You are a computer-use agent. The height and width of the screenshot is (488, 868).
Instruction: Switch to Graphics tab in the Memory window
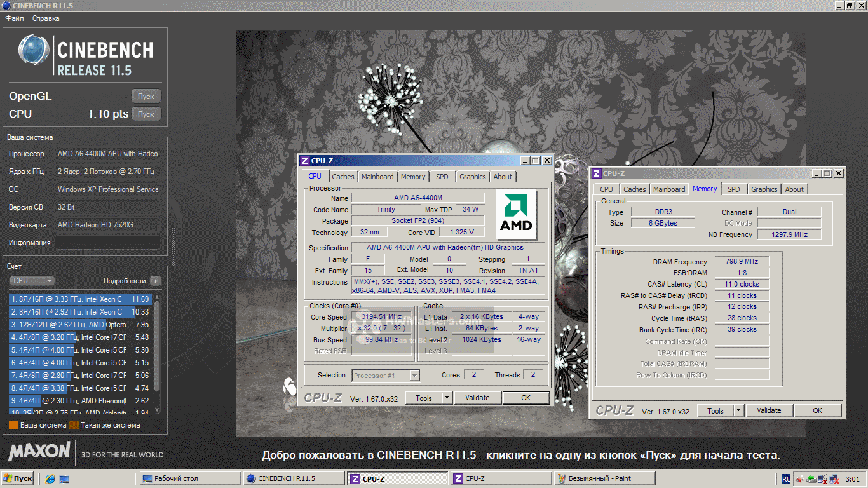click(x=764, y=189)
